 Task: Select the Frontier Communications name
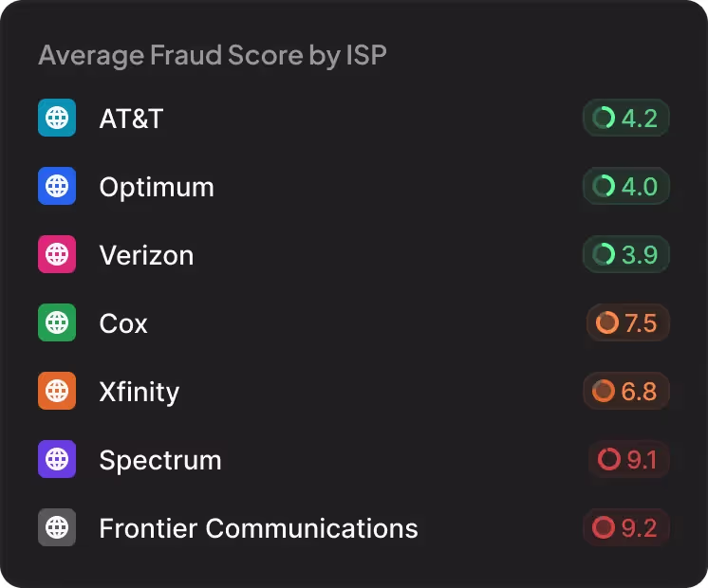point(258,528)
